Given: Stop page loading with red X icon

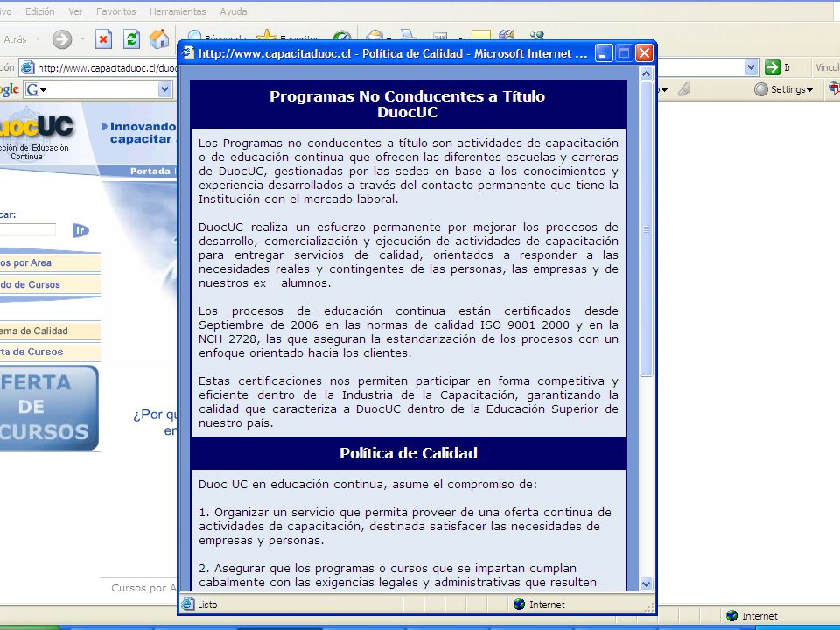Looking at the screenshot, I should pyautogui.click(x=103, y=39).
